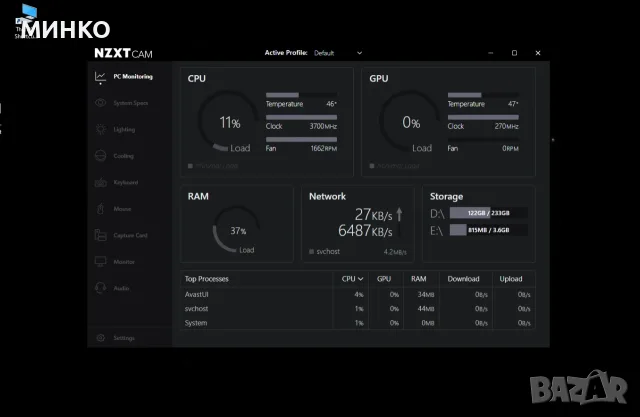The height and width of the screenshot is (417, 640).
Task: Open the Cooling section
Action: click(x=123, y=156)
